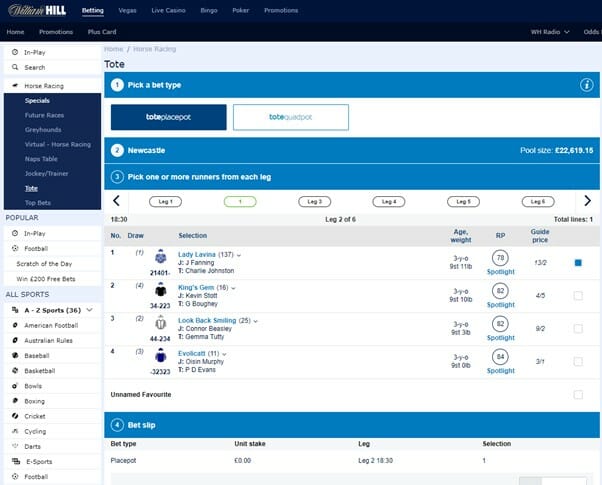Click the Darts icon
This screenshot has height=485, width=602.
click(x=15, y=446)
